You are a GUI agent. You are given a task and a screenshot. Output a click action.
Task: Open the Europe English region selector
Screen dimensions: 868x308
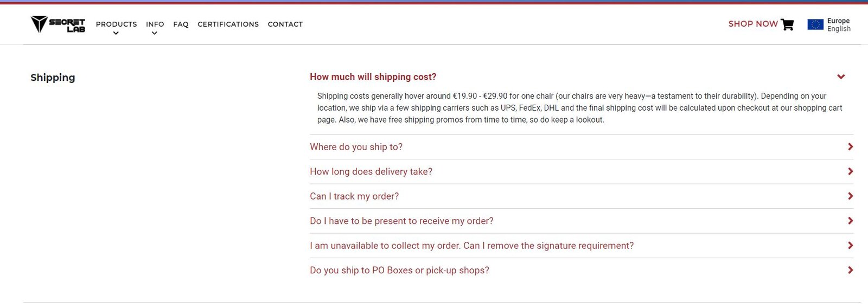(x=829, y=25)
